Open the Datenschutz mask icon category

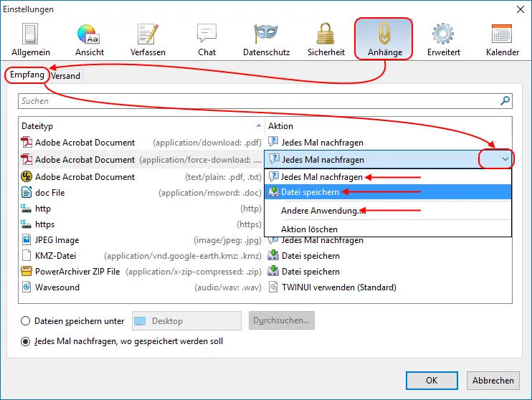tap(266, 39)
